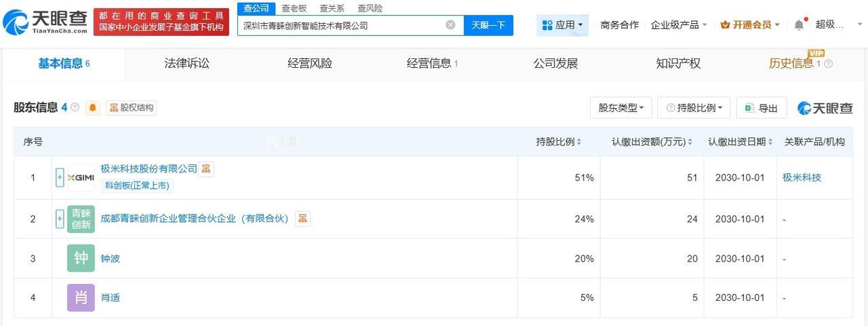This screenshot has width=868, height=326.
Task: Switch to 查关系 search tab
Action: click(332, 8)
